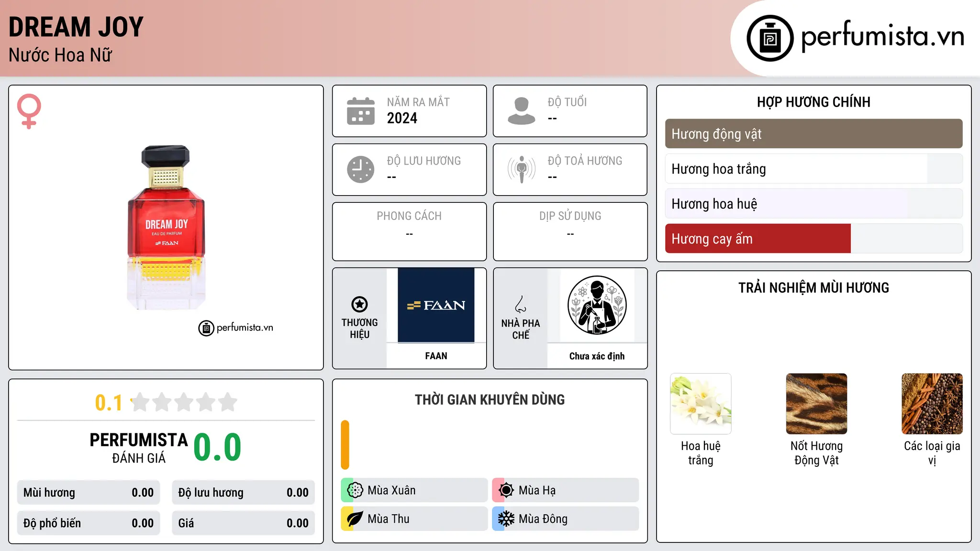Click the Hương hoa huệ accord row
This screenshot has height=551, width=980.
[813, 203]
